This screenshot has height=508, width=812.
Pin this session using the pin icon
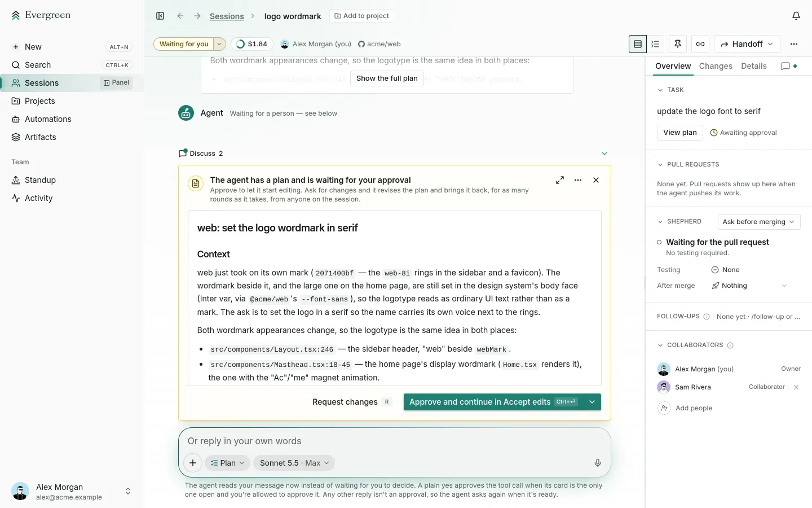[678, 44]
